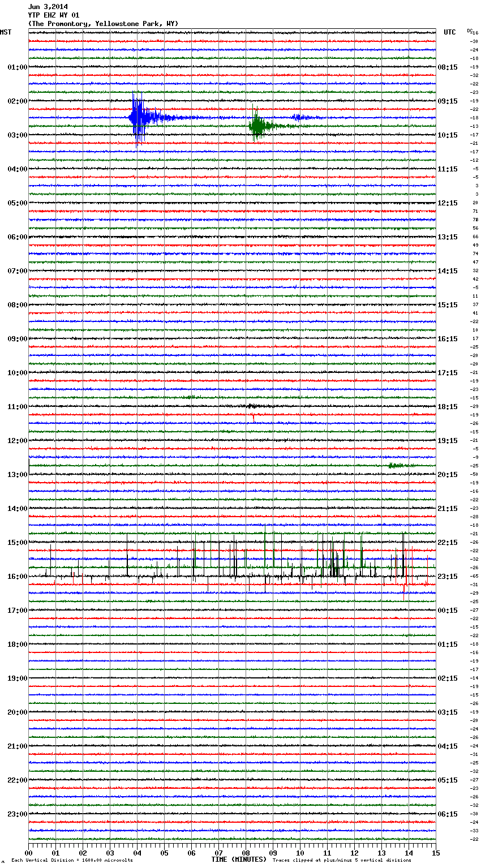The width and height of the screenshot is (481, 868).
Task: Choose the 13:00 MST time label
Action: pyautogui.click(x=18, y=475)
